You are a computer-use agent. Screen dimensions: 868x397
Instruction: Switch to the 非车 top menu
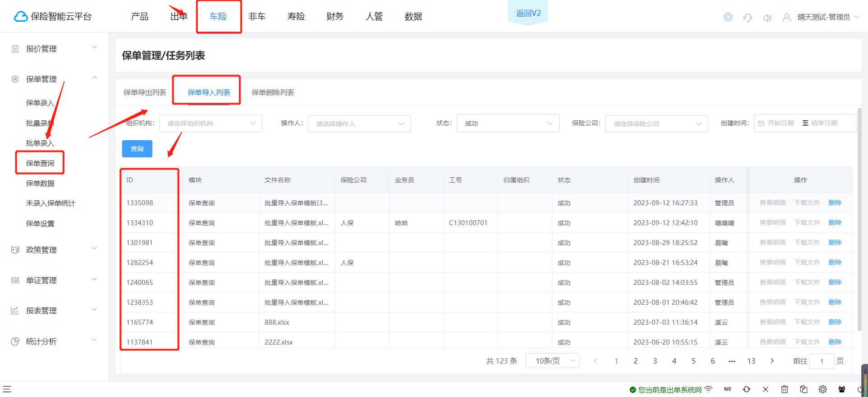[257, 17]
